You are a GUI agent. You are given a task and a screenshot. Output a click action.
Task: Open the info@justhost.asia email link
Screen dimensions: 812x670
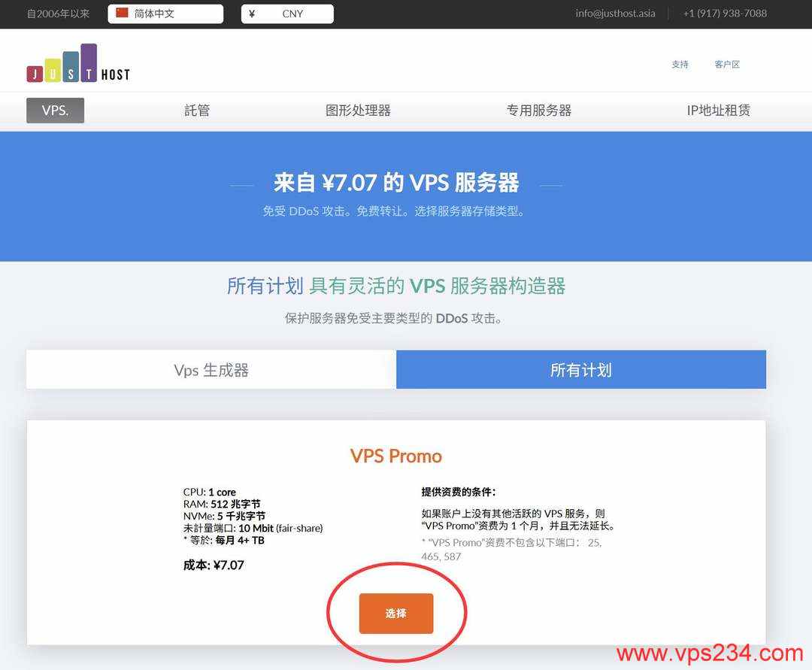[x=615, y=14]
